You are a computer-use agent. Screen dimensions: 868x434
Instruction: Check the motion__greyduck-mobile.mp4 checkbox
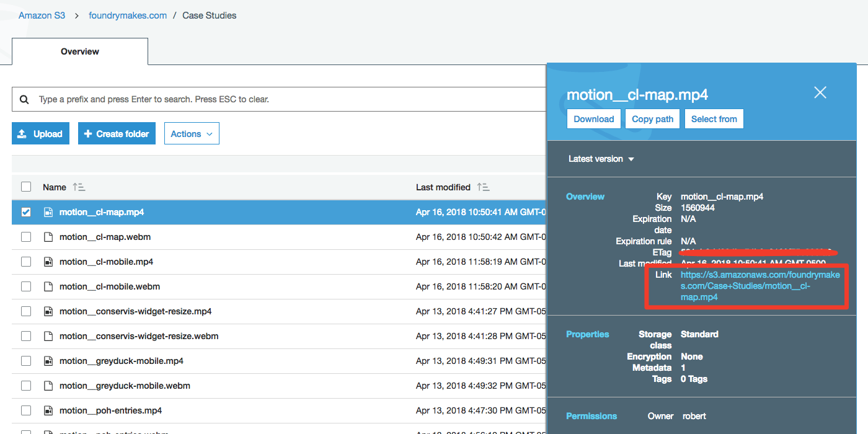pyautogui.click(x=26, y=361)
